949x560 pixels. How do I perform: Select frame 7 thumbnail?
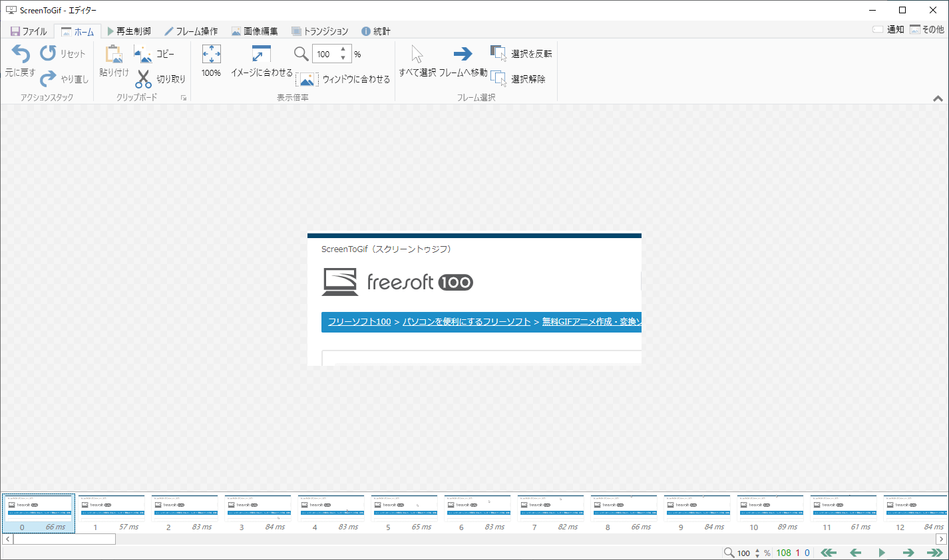(551, 513)
